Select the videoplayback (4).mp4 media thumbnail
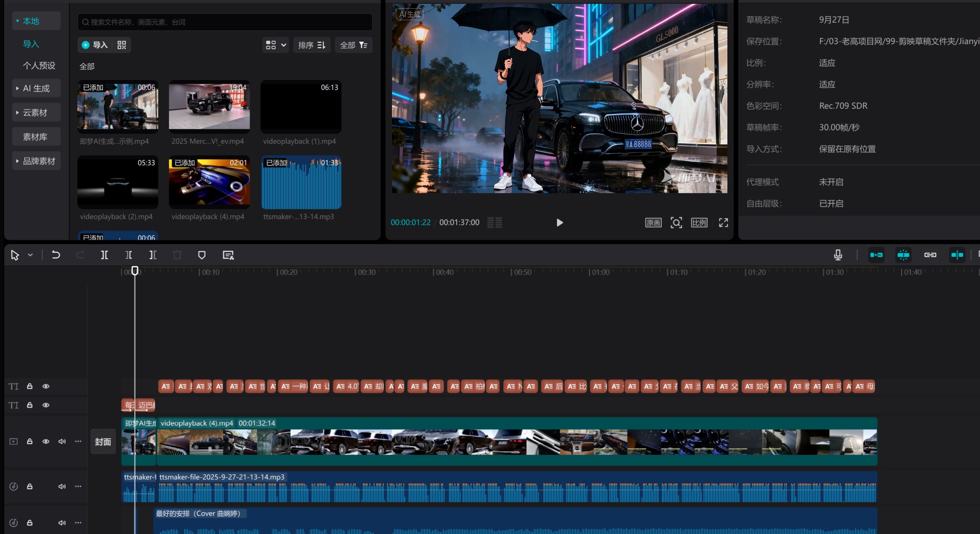980x534 pixels. (x=209, y=182)
